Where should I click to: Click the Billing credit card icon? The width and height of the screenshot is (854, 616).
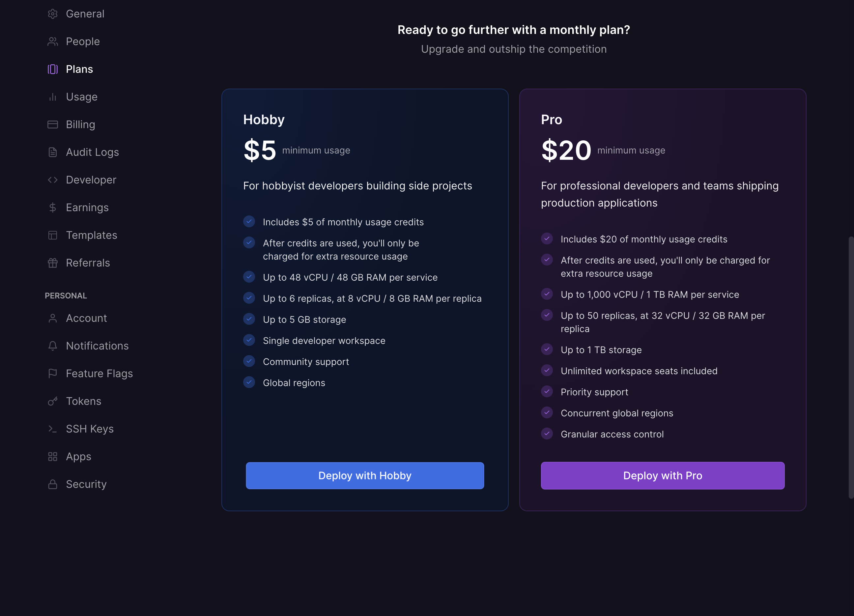pos(53,125)
